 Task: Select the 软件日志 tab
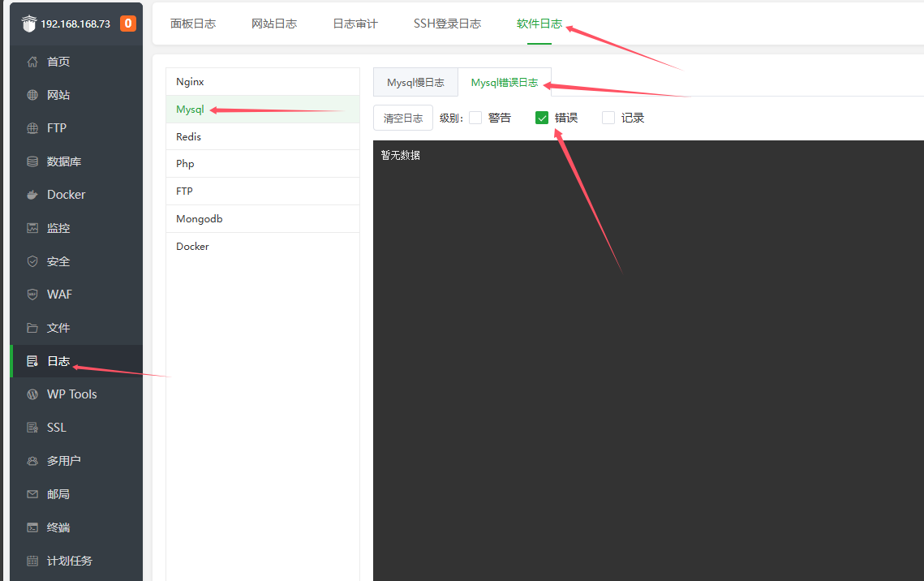pyautogui.click(x=539, y=24)
